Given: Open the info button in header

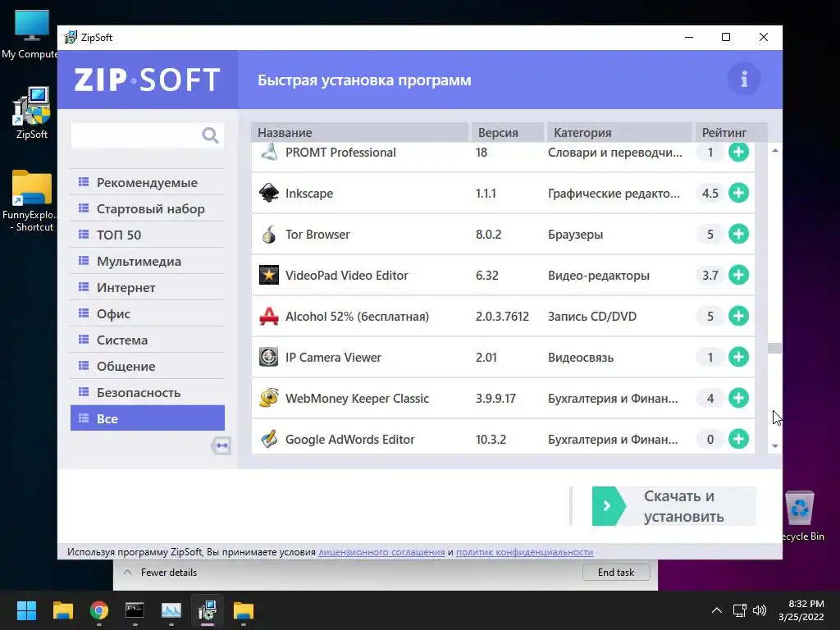Looking at the screenshot, I should tap(743, 80).
